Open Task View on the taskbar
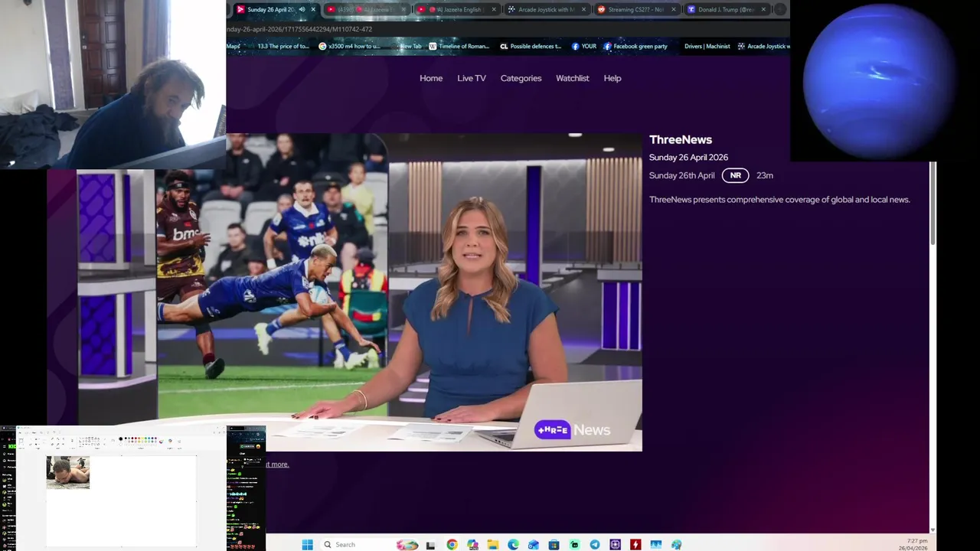The image size is (980, 551). pyautogui.click(x=430, y=545)
